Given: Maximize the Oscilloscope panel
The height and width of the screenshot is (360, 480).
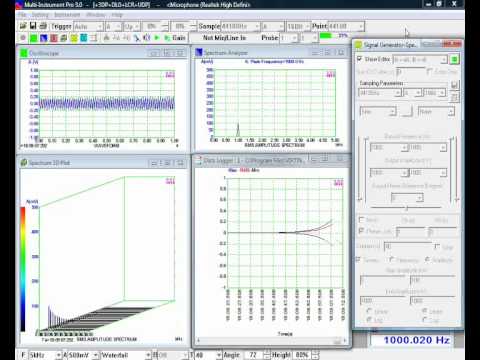Looking at the screenshot, I should coord(167,53).
